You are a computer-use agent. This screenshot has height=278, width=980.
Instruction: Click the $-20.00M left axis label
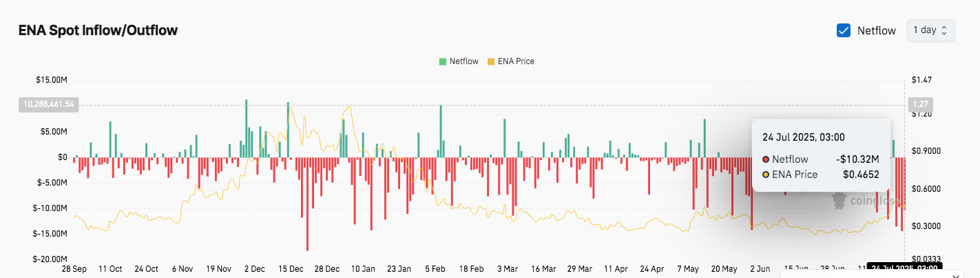(x=50, y=259)
